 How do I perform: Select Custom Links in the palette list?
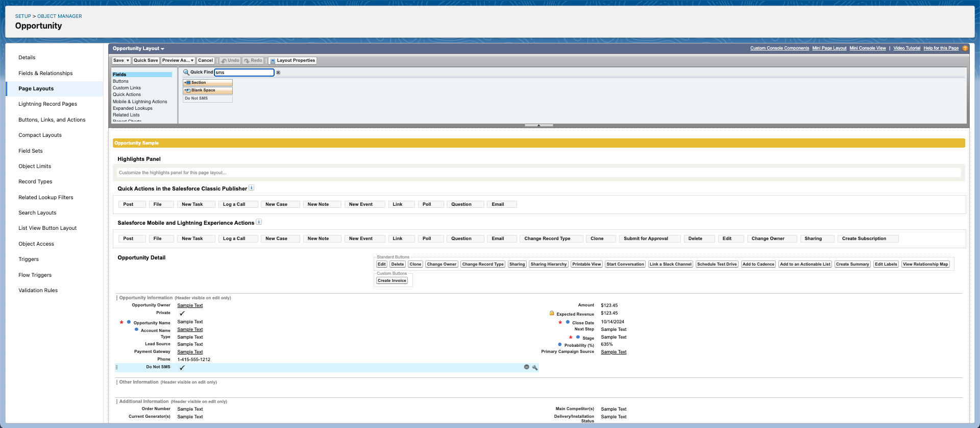[x=127, y=88]
